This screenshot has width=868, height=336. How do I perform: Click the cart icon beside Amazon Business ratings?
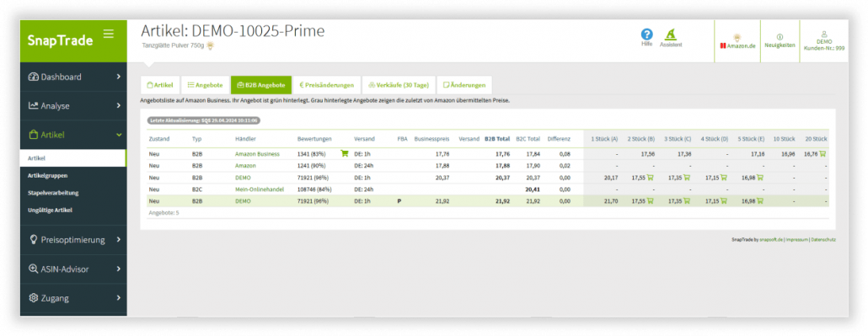pyautogui.click(x=345, y=154)
